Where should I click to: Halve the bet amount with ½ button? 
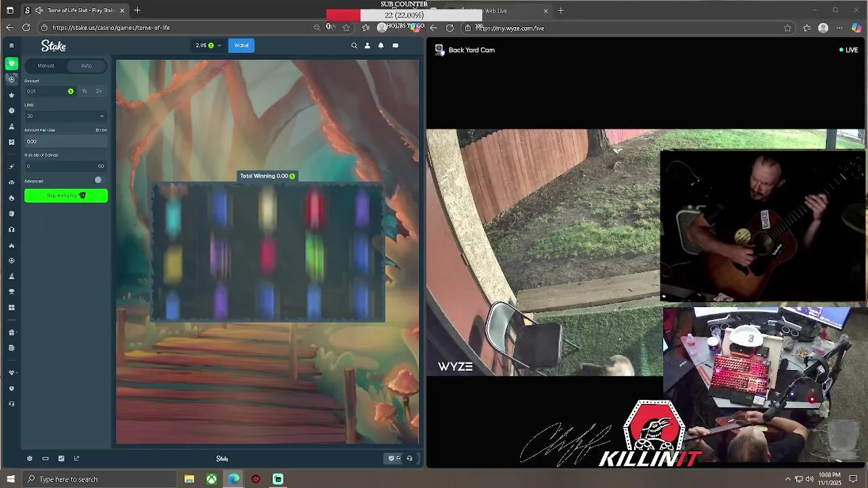click(84, 91)
